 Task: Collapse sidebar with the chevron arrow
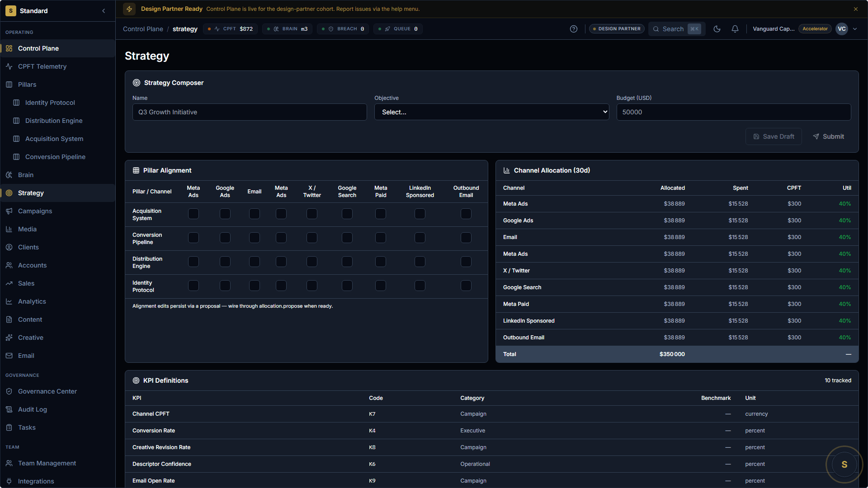[104, 11]
